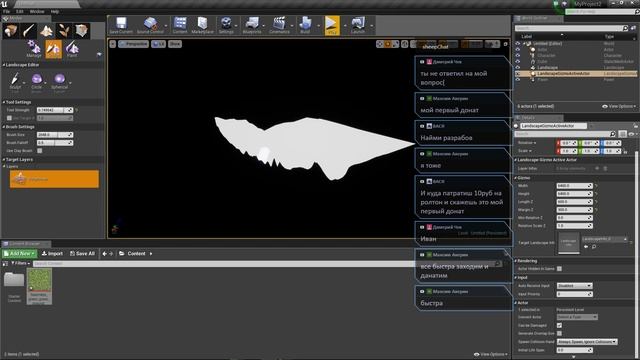Toggle visibility eye for LandscapeGizmoActiveActor
640x360 pixels.
[518, 73]
